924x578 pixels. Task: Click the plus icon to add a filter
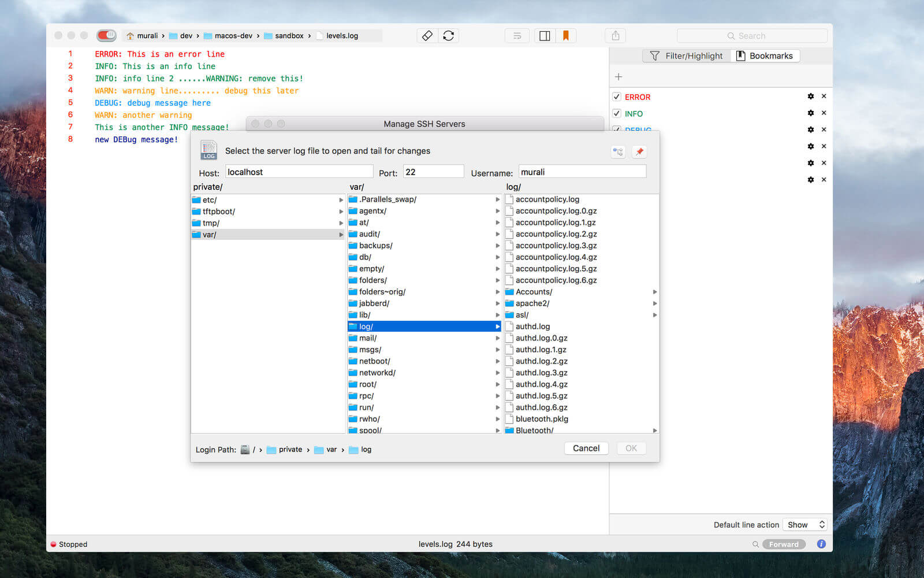tap(619, 77)
